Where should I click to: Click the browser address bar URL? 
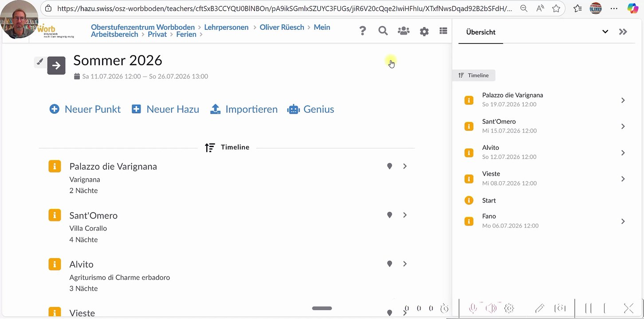tap(284, 8)
